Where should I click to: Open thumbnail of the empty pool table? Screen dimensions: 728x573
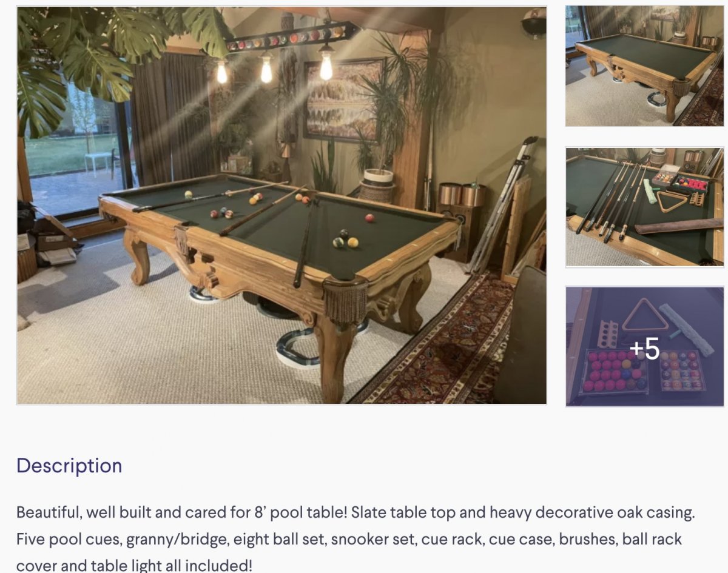[x=644, y=65]
